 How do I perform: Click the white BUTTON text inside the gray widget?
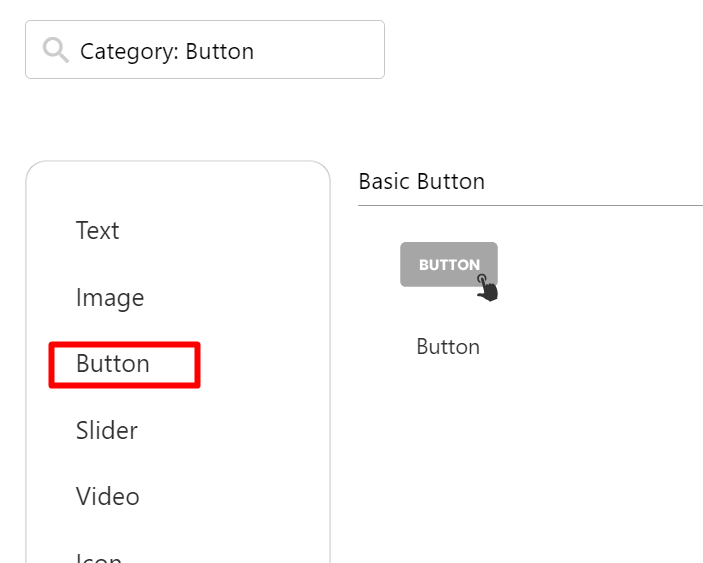[449, 265]
